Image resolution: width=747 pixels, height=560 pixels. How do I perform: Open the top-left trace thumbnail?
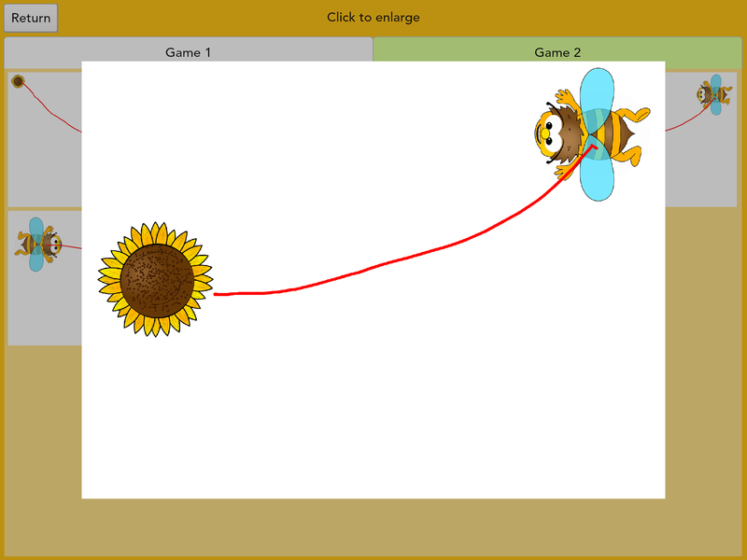44,140
